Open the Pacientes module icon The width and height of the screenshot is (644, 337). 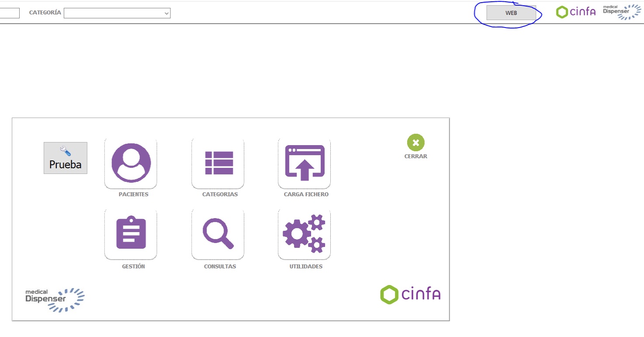[131, 163]
